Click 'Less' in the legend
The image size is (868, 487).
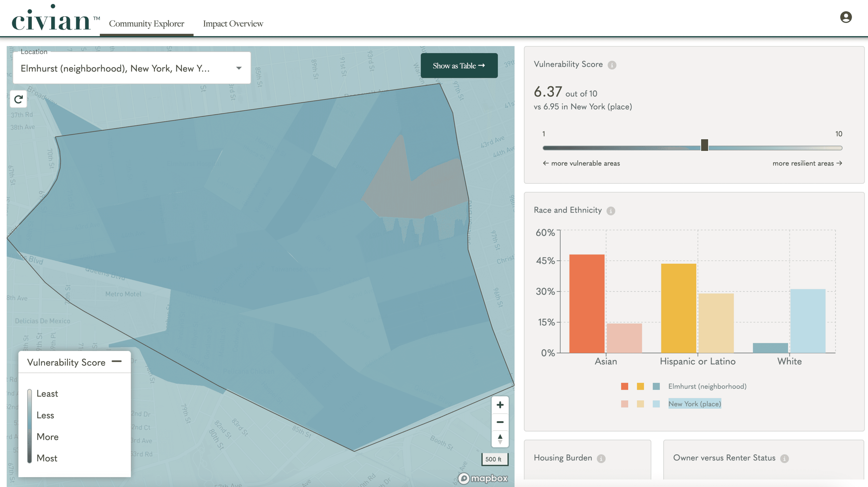coord(45,415)
